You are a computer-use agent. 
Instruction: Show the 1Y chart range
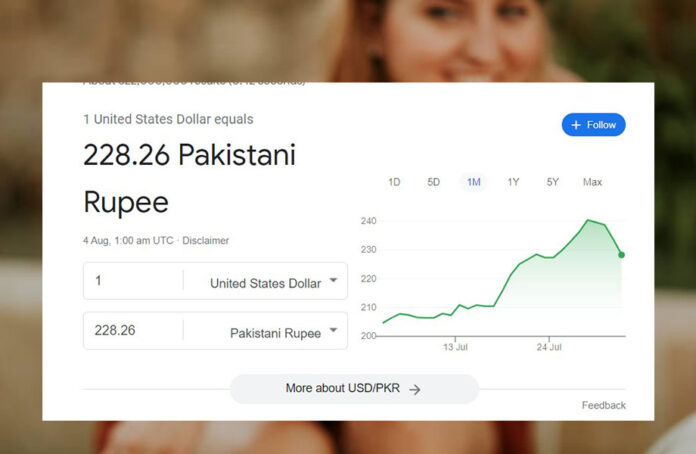pos(513,182)
